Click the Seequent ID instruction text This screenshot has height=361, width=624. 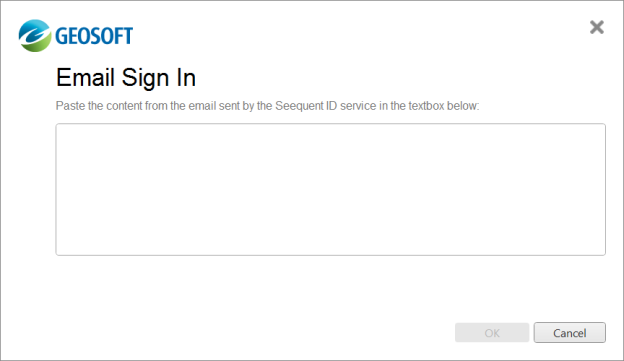(x=267, y=106)
